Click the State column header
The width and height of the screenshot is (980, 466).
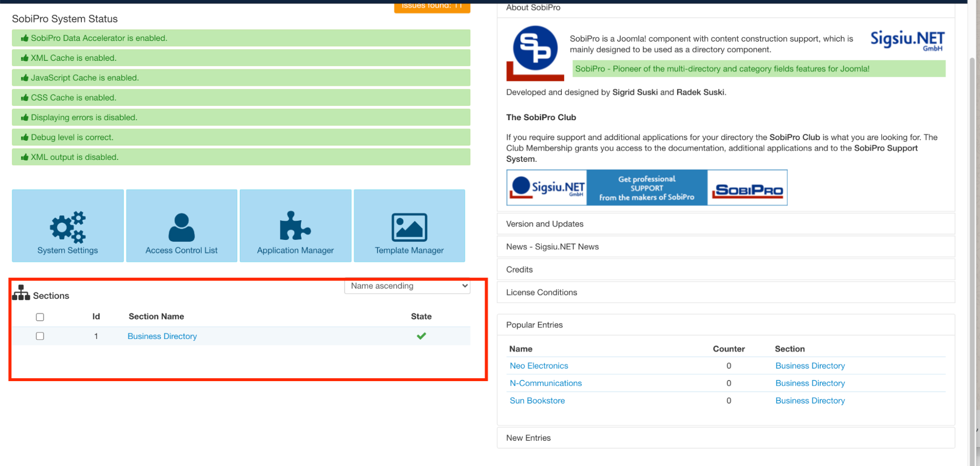[x=421, y=316]
